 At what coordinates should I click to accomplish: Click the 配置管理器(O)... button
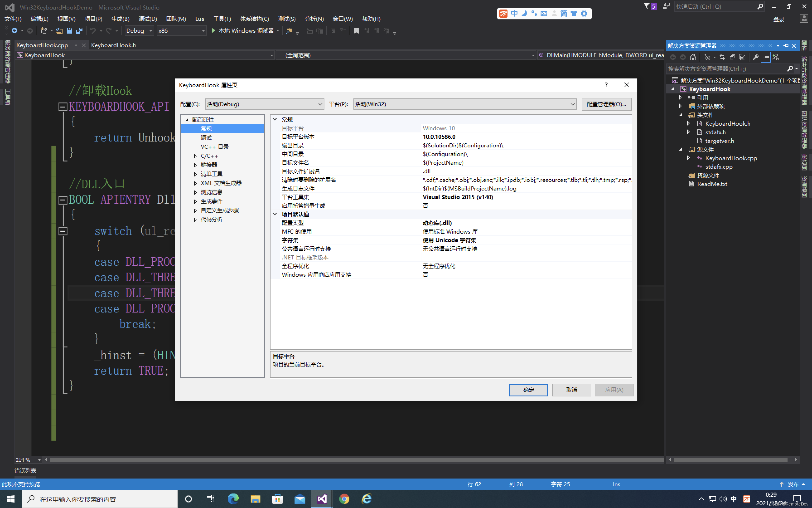point(606,104)
